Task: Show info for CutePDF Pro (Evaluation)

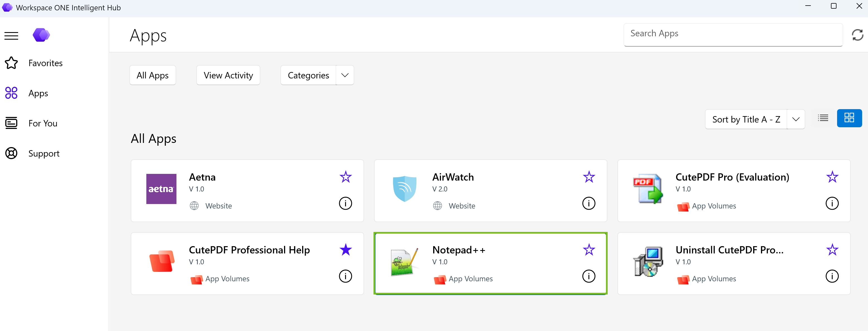Action: point(832,203)
